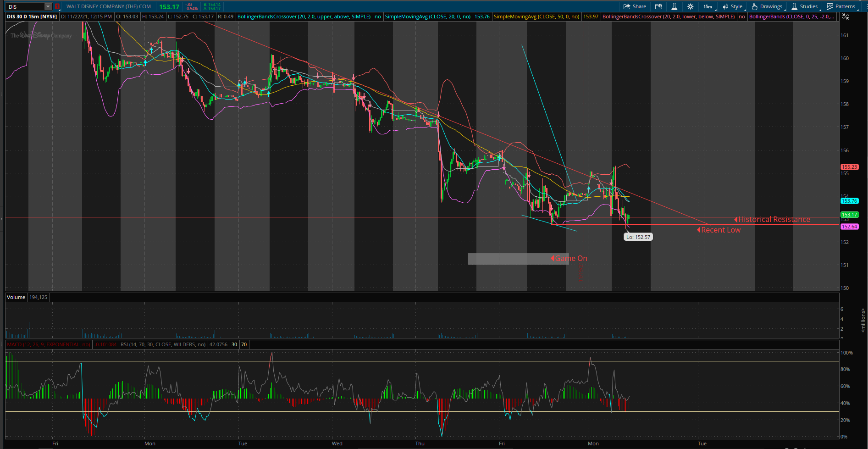
Task: Click the RSI 30 oversold value
Action: (234, 344)
